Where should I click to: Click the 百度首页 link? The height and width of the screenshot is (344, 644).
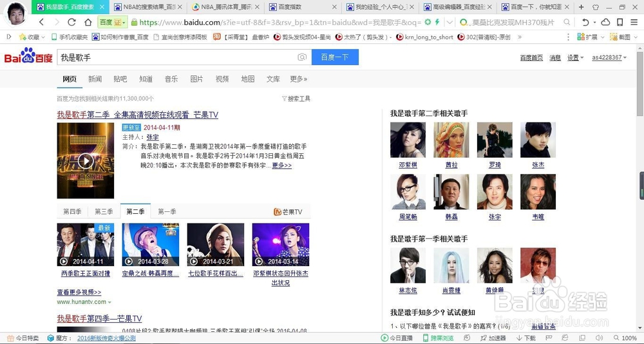pos(531,57)
